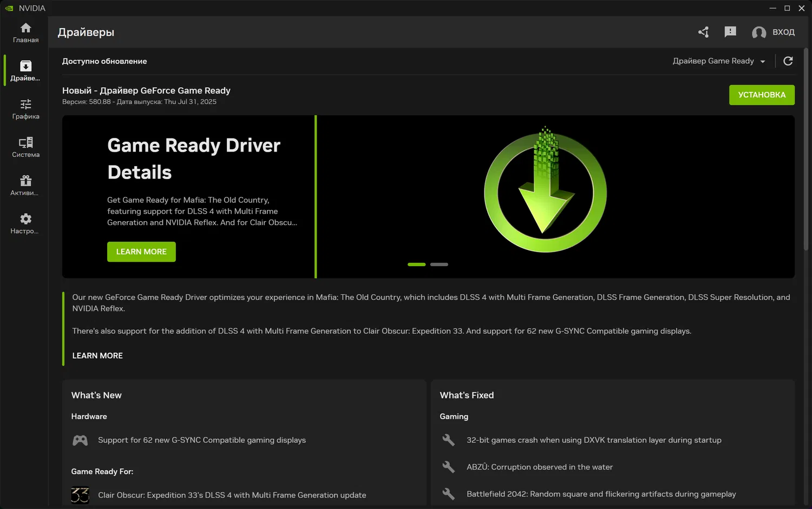
Task: Click the green download arrow graphic
Action: [x=545, y=189]
